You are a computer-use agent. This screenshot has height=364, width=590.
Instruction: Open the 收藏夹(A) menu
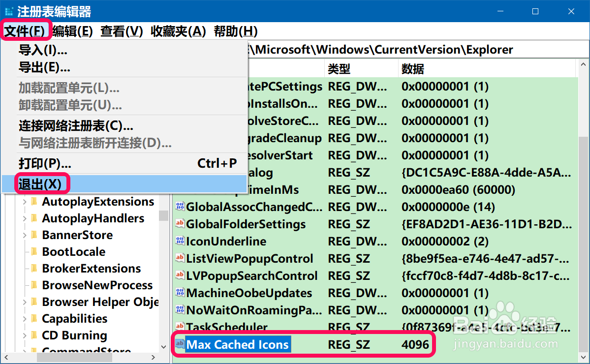(178, 31)
